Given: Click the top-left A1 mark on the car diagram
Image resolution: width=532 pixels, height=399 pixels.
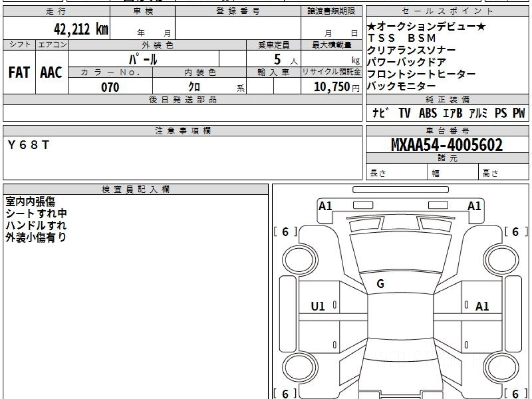Looking at the screenshot, I should 325,206.
